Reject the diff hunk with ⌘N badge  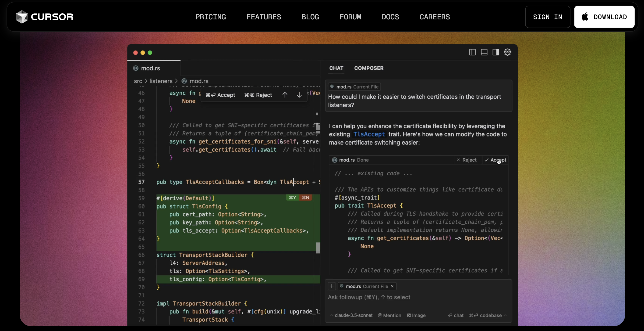(305, 198)
